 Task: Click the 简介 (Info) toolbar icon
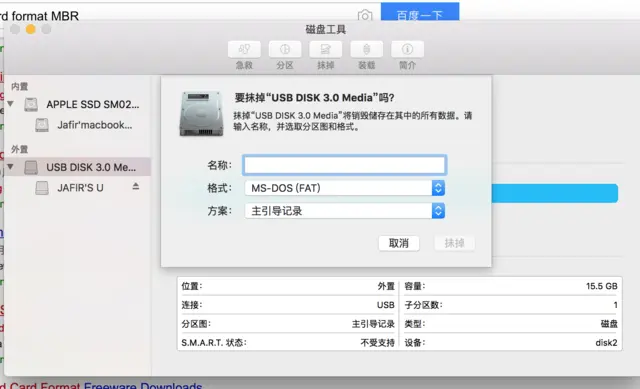point(407,49)
